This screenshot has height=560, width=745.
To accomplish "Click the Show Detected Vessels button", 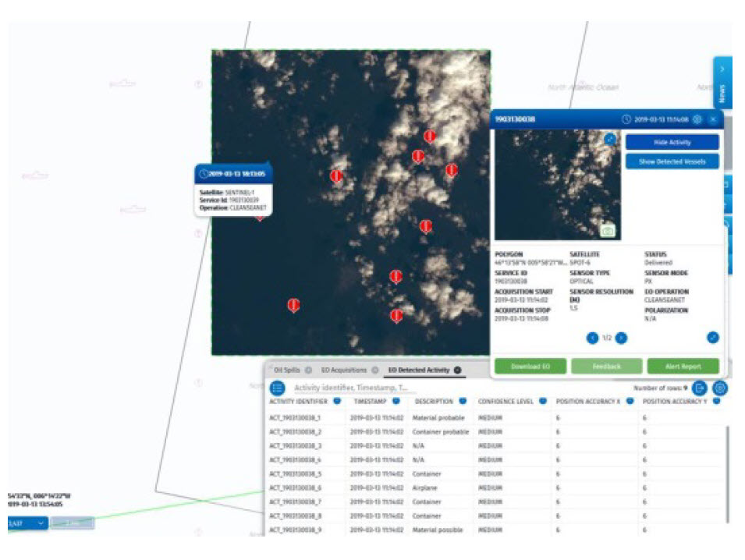I will [672, 161].
